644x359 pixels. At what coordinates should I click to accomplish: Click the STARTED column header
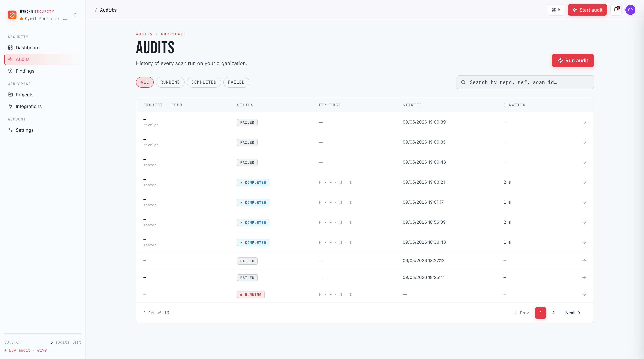coord(412,105)
